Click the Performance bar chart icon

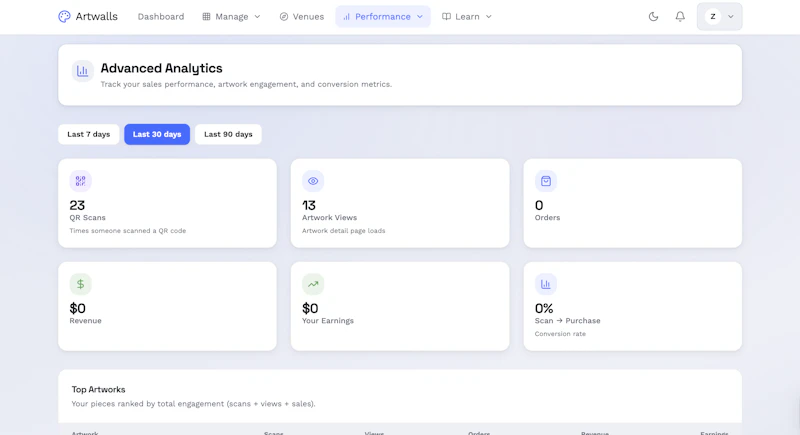pos(346,17)
